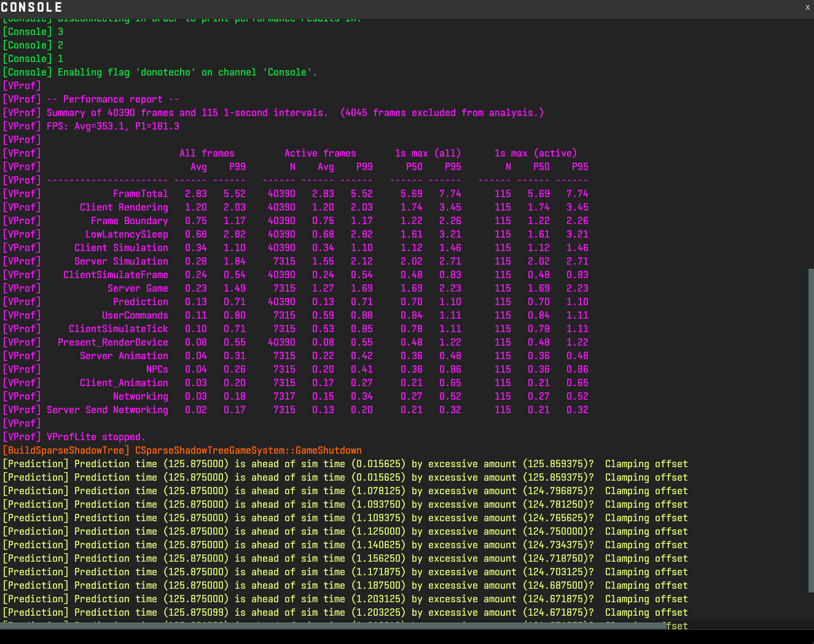Screen dimensions: 814x644
Task: Click the vertical scrollbar thumb of console
Action: 810,430
